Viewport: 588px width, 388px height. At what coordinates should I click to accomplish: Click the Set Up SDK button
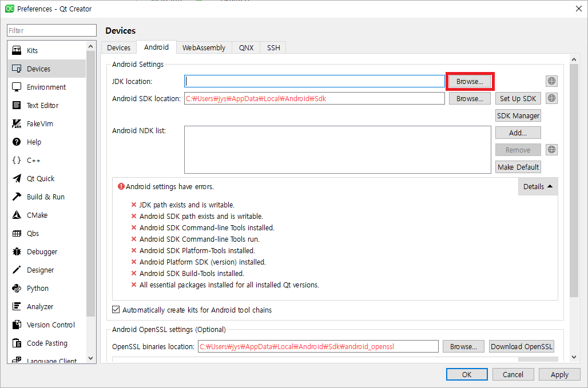pyautogui.click(x=518, y=98)
